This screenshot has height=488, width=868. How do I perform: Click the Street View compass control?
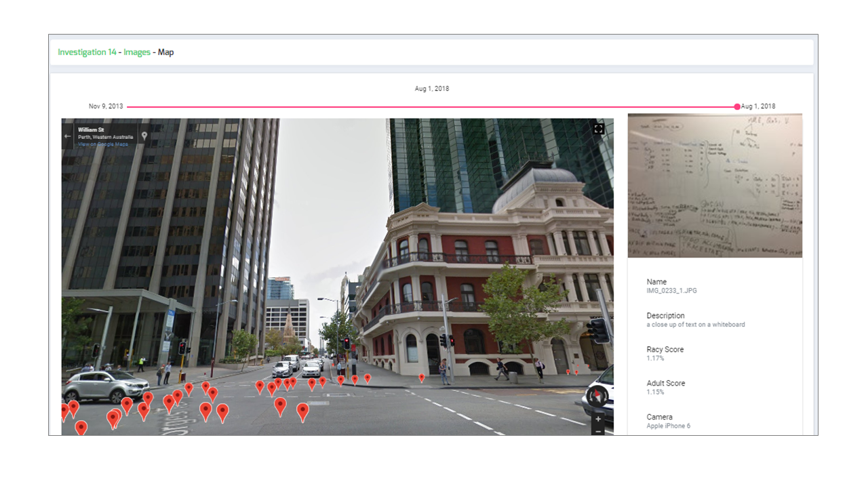point(596,396)
